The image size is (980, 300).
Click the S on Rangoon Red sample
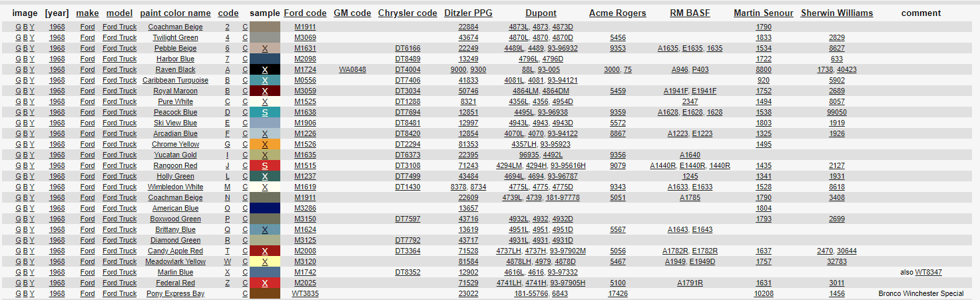(265, 166)
